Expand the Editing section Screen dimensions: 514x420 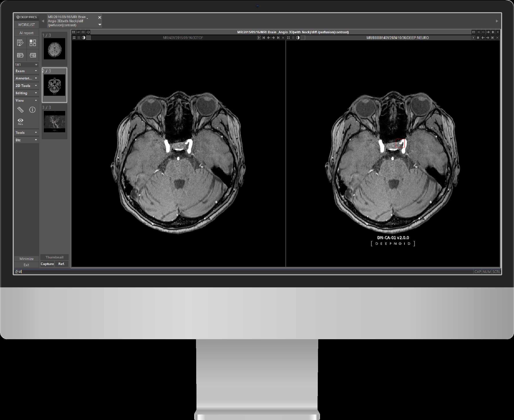click(x=26, y=93)
